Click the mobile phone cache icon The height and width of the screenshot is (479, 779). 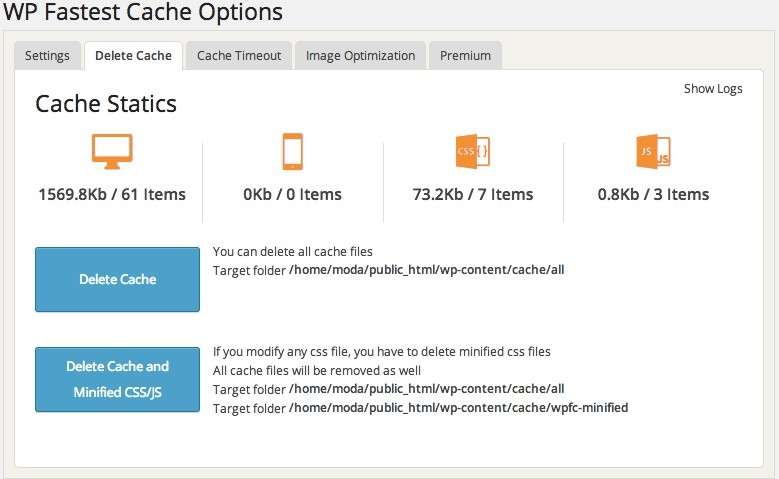click(292, 151)
